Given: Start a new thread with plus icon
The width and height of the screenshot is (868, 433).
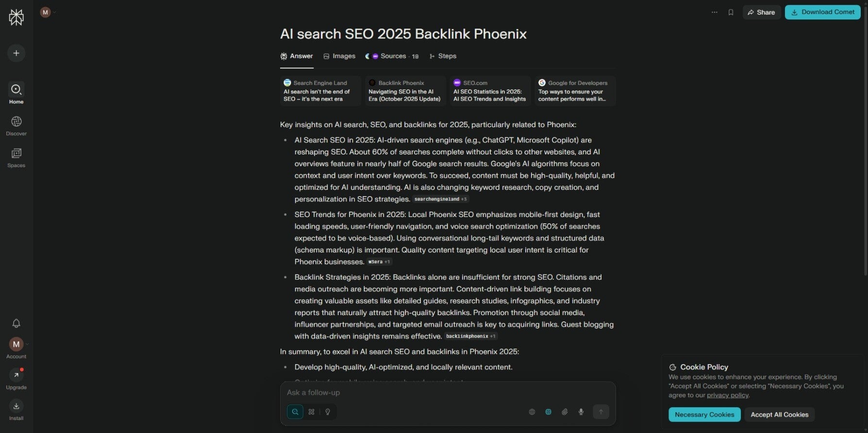Looking at the screenshot, I should coord(16,53).
